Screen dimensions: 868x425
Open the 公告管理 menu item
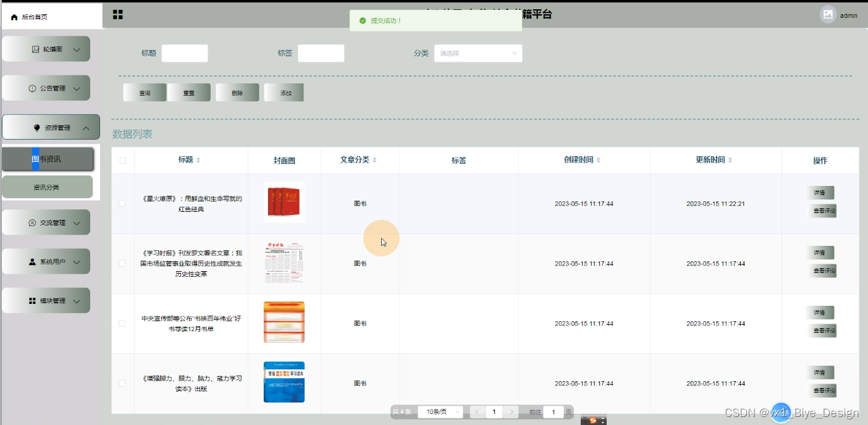pyautogui.click(x=46, y=88)
